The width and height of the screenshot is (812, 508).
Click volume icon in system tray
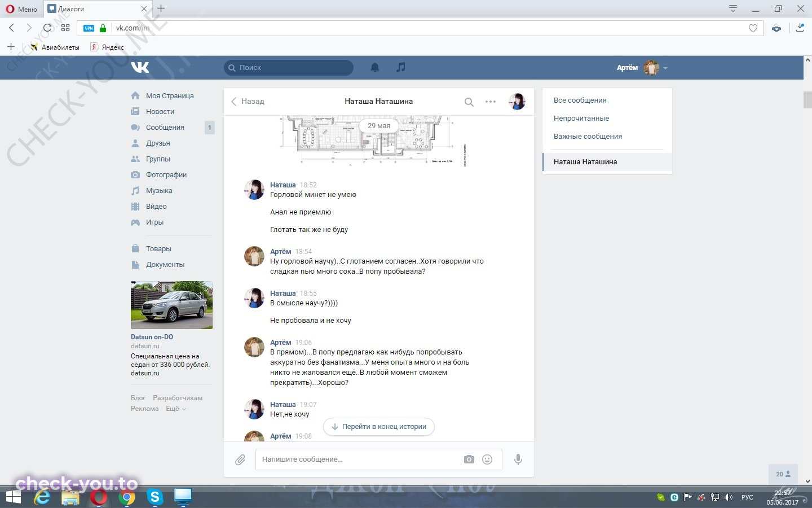729,497
